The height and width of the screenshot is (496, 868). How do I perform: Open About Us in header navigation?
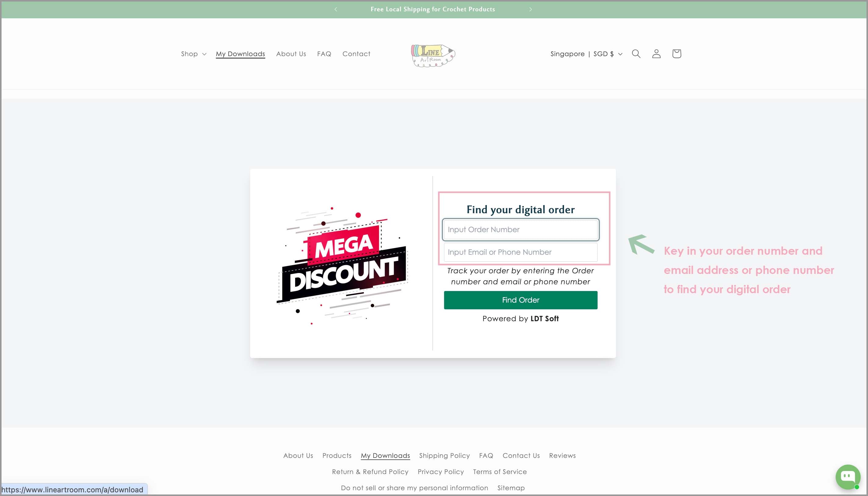pos(291,54)
